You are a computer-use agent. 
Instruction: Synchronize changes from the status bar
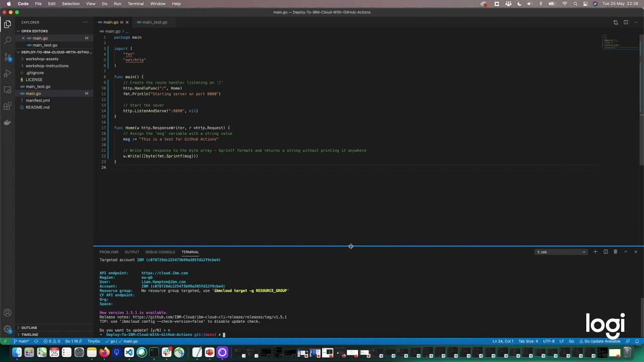click(x=36, y=341)
